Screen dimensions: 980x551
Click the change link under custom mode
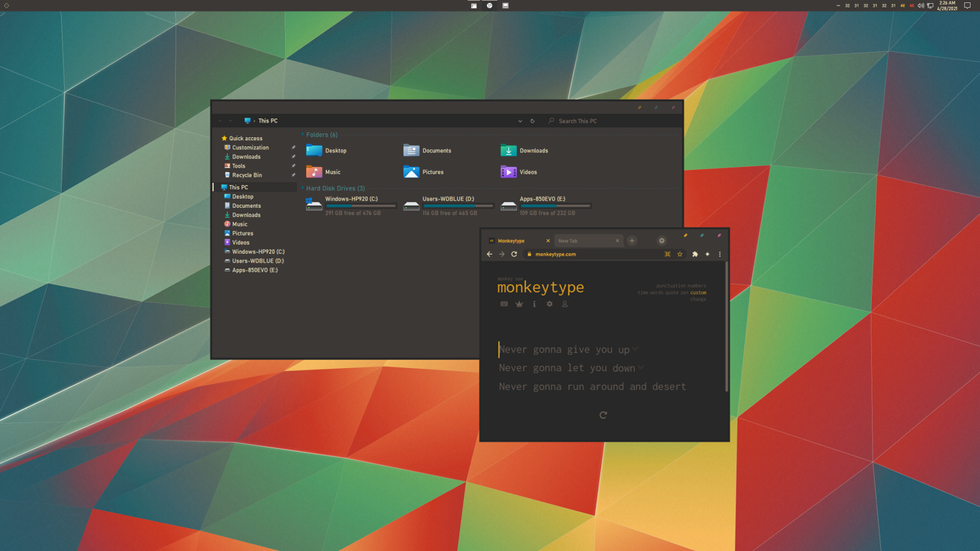click(698, 299)
